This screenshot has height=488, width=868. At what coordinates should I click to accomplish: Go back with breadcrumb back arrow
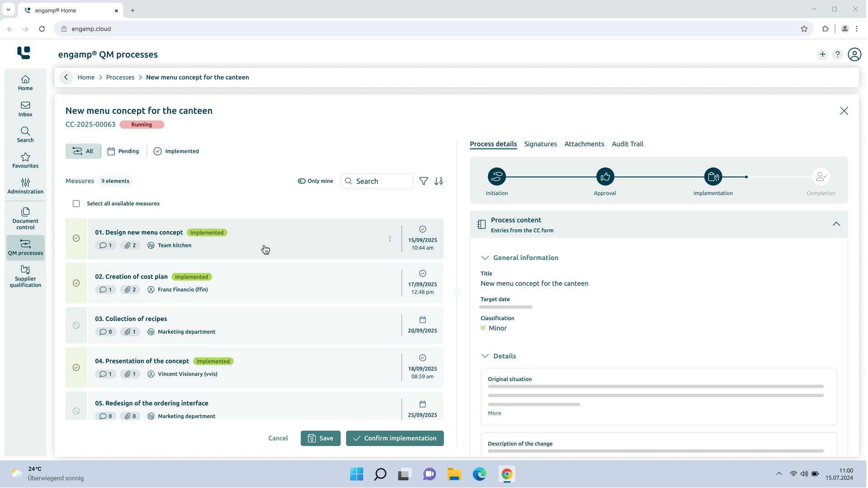pyautogui.click(x=66, y=77)
